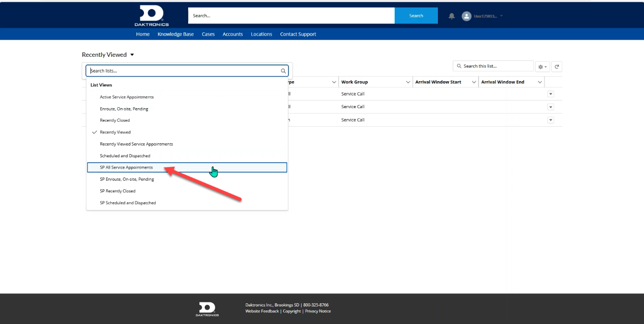Image resolution: width=644 pixels, height=324 pixels.
Task: Expand the Arrival Window Start column menu
Action: click(x=473, y=82)
